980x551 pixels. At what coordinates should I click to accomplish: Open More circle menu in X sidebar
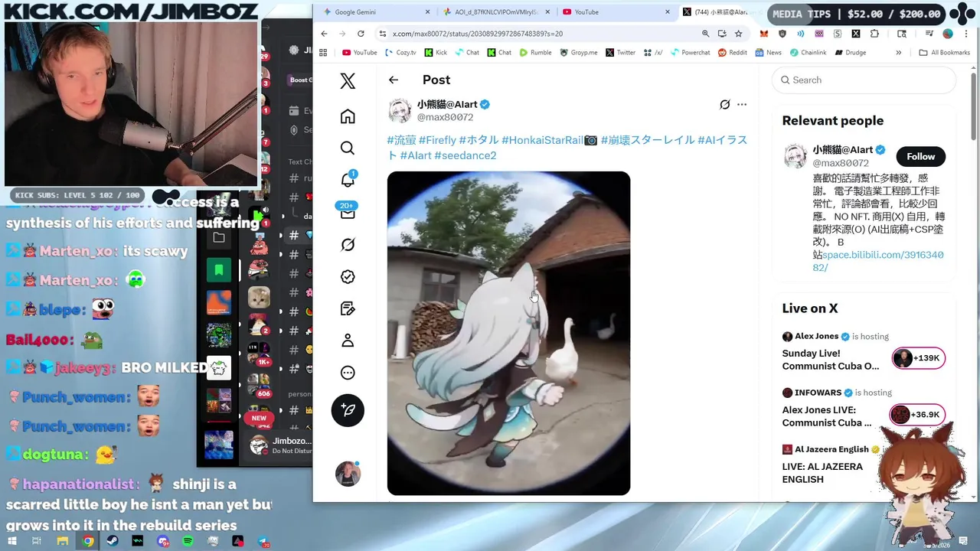(348, 373)
